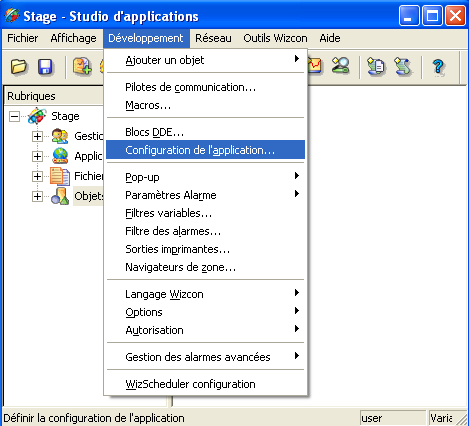Open the help question mark icon

pos(438,67)
